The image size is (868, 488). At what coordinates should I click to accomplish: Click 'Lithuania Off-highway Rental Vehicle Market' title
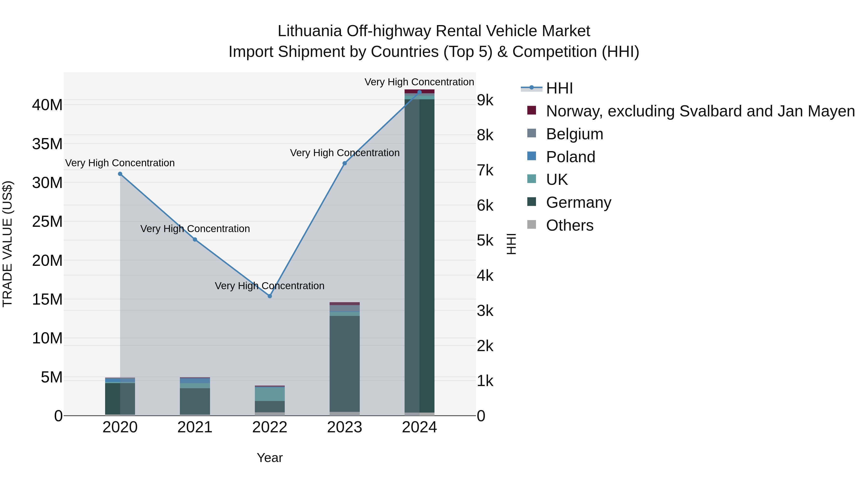tap(434, 31)
